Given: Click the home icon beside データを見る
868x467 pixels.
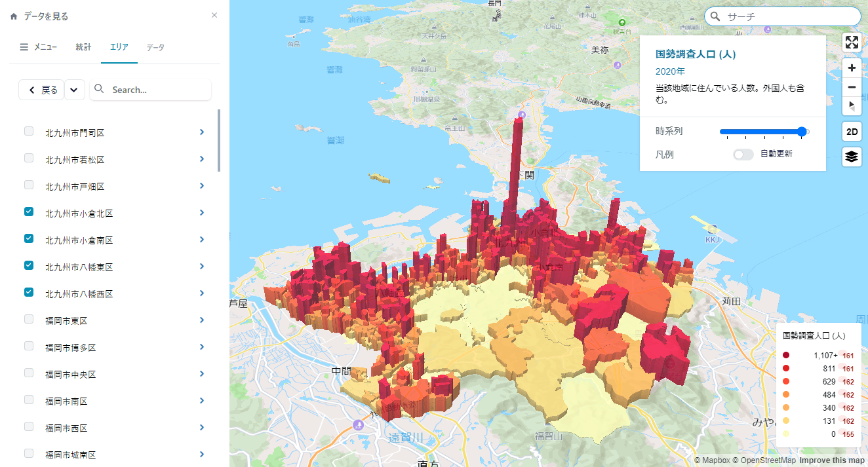Looking at the screenshot, I should (x=14, y=16).
